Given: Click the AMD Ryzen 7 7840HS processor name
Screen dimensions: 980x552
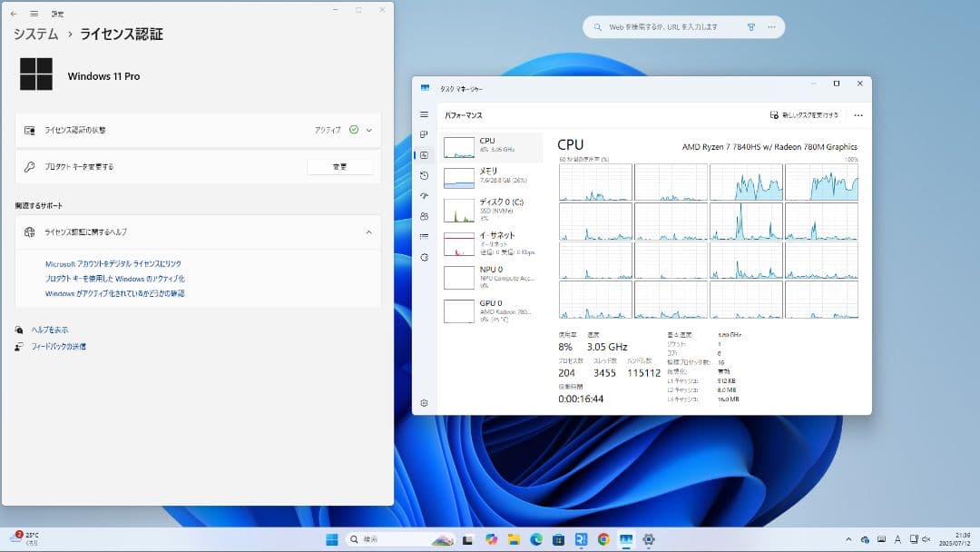Looking at the screenshot, I should [769, 147].
